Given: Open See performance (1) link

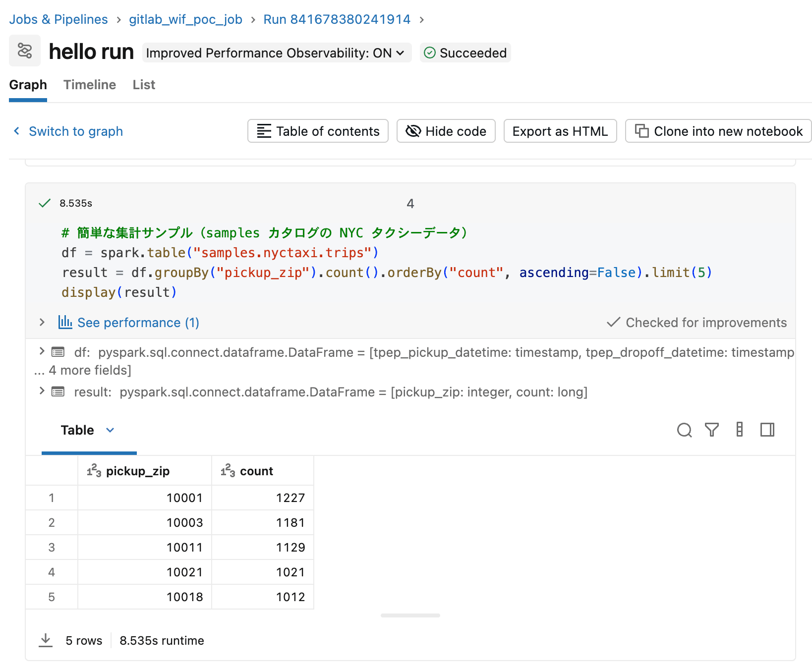Looking at the screenshot, I should [138, 323].
